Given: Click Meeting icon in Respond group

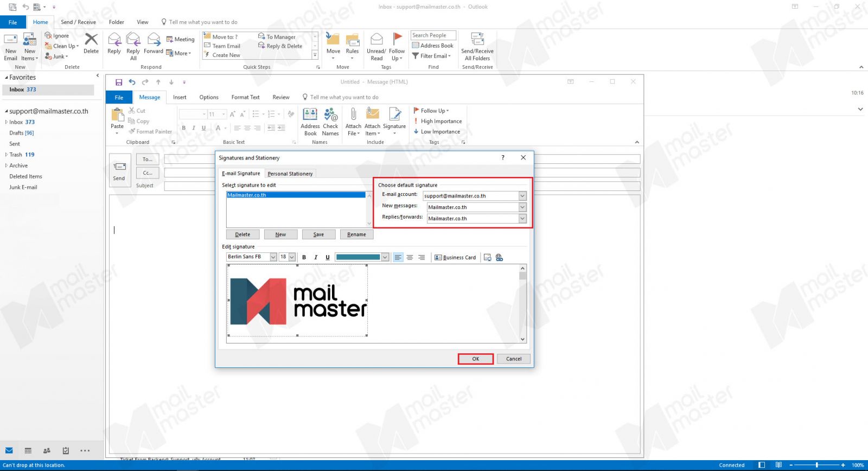Looking at the screenshot, I should (170, 39).
